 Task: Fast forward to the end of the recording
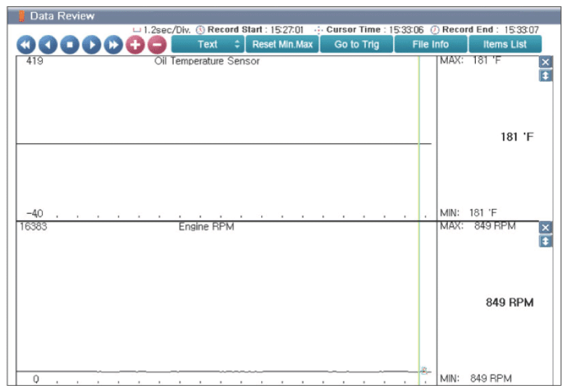pos(113,45)
